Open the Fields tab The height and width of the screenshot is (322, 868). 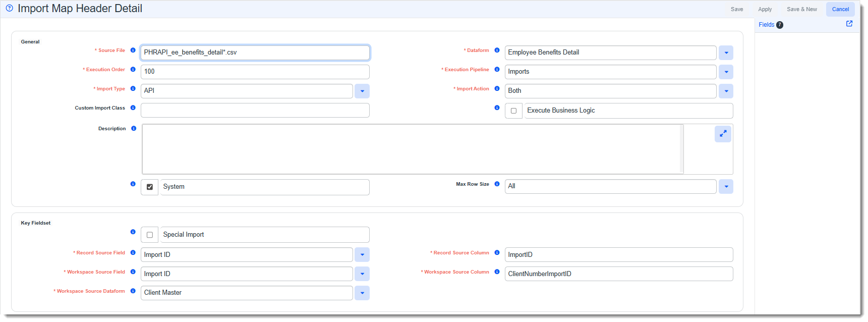pyautogui.click(x=766, y=25)
